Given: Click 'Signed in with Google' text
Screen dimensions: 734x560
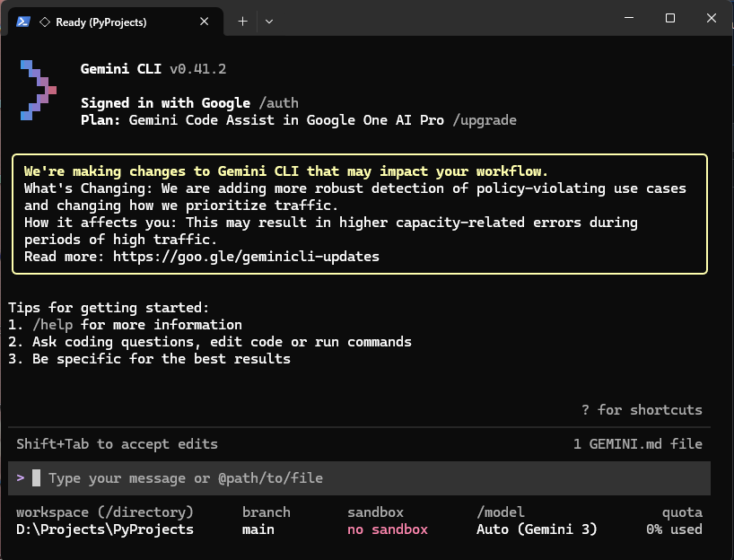Looking at the screenshot, I should pyautogui.click(x=166, y=103).
